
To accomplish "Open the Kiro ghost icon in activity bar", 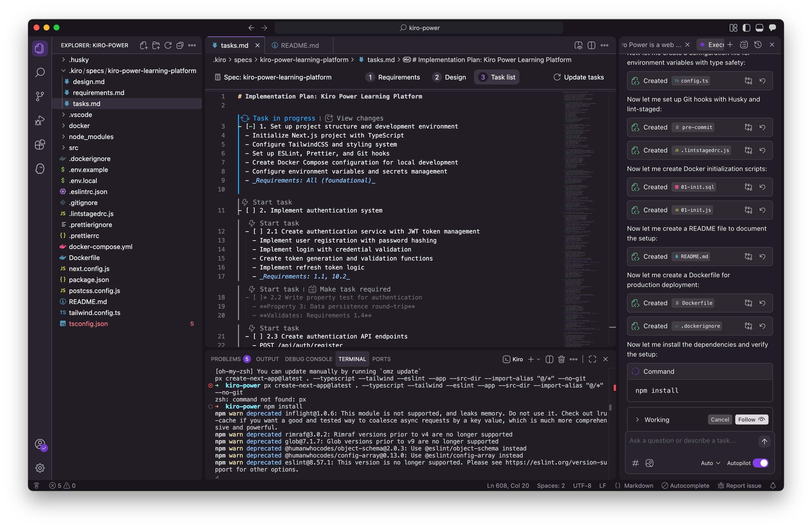I will 40,168.
